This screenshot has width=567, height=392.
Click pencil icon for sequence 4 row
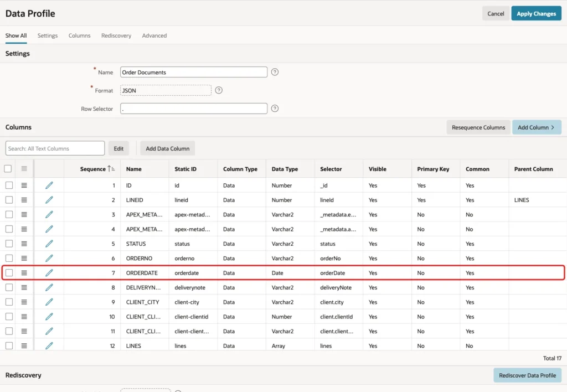coord(49,229)
